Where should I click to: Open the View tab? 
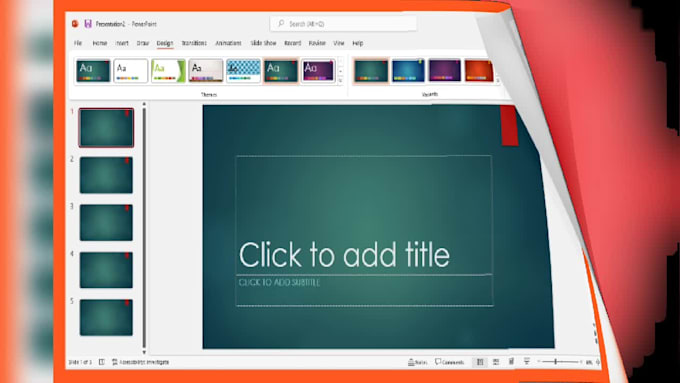click(339, 43)
